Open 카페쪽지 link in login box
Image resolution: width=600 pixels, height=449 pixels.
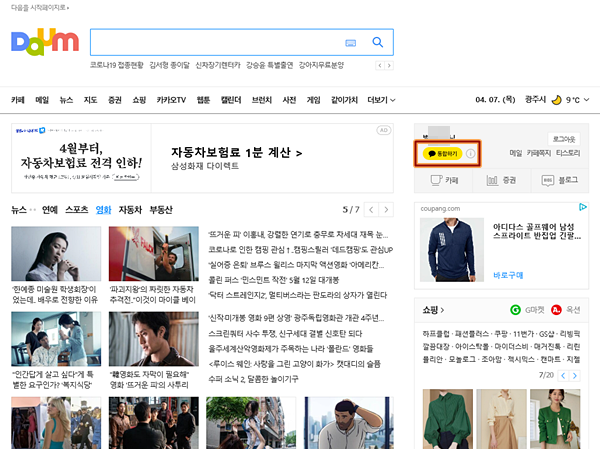click(539, 153)
